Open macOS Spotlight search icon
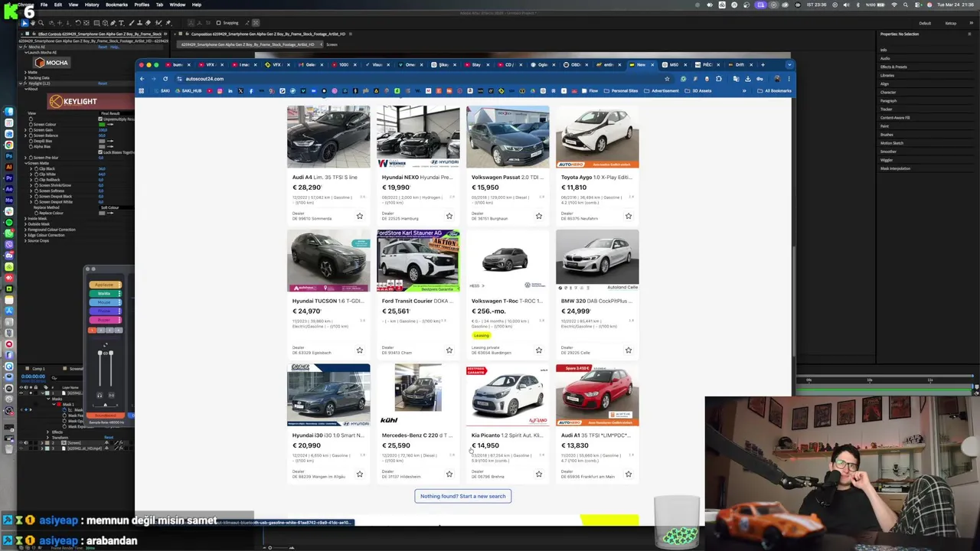 [906, 5]
